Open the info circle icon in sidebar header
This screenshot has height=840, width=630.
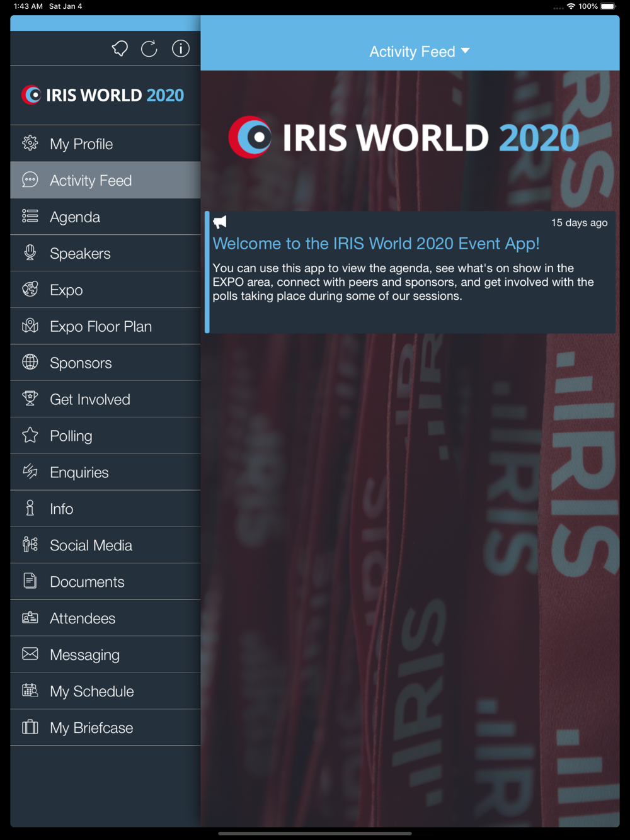(181, 48)
